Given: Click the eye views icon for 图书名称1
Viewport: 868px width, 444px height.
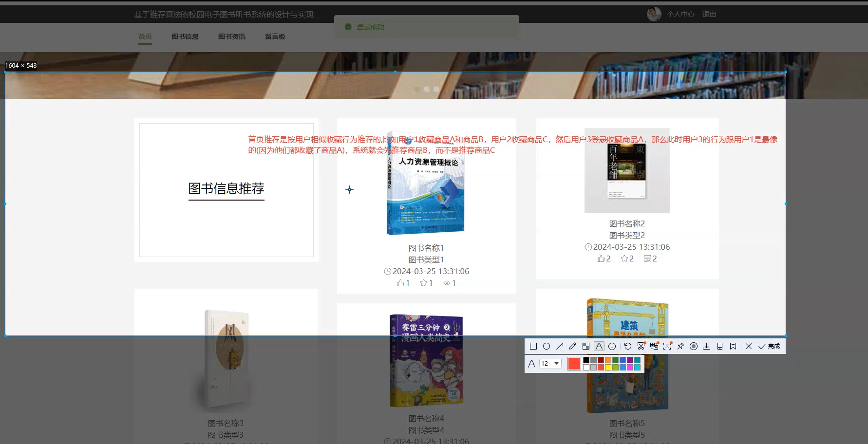Looking at the screenshot, I should pos(447,283).
